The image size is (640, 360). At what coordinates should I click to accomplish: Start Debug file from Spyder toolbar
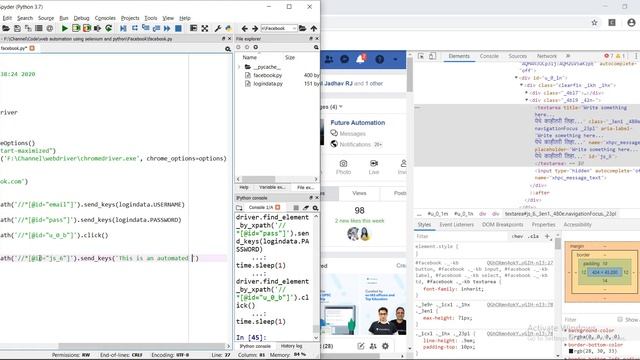(123, 28)
